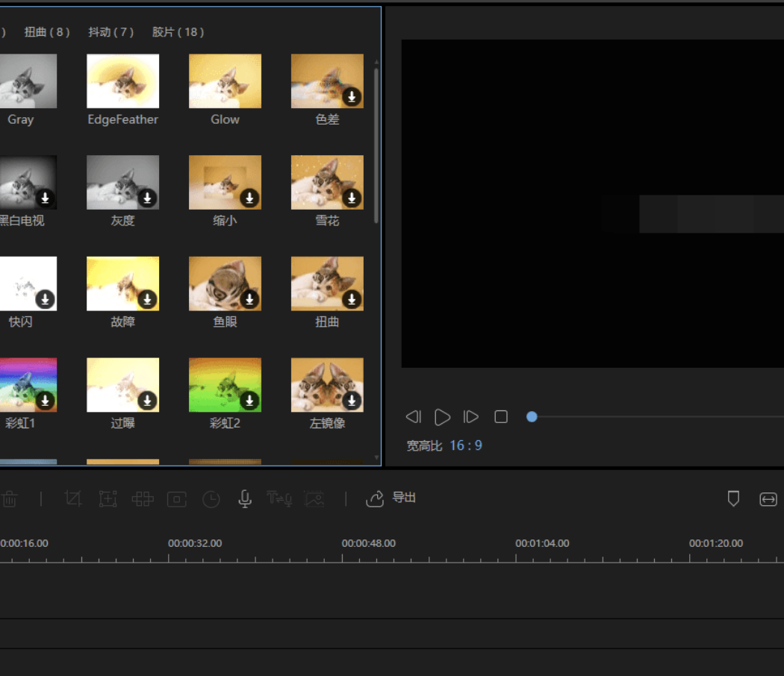Start voice recording with the microphone icon
This screenshot has width=784, height=676.
245,498
